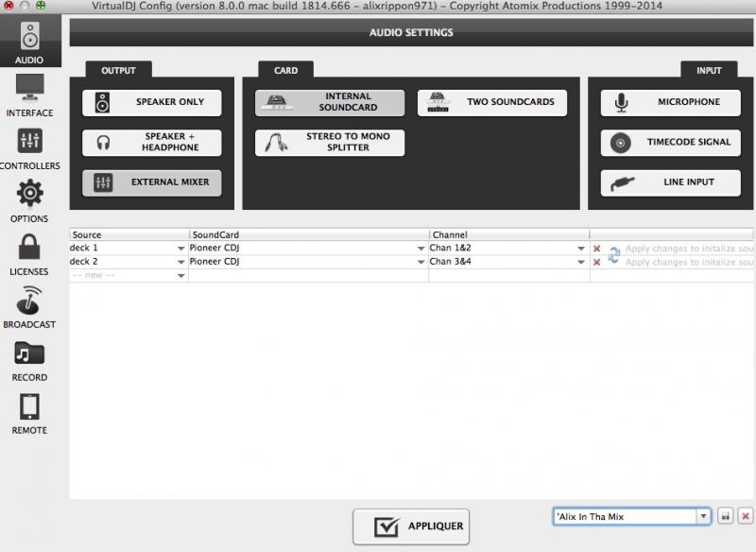
Task: Click 'Pioneer CDJ' in deck 2 row
Action: pos(215,261)
